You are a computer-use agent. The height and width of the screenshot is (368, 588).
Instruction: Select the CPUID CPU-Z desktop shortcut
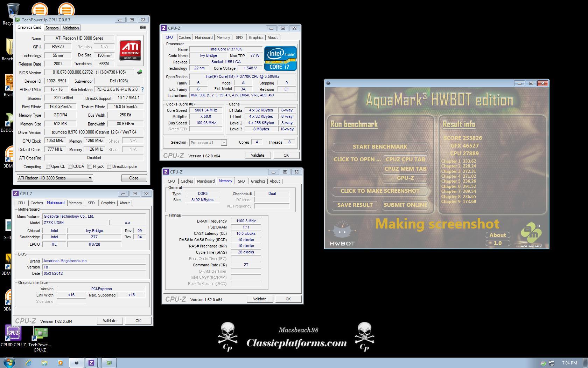pos(13,336)
